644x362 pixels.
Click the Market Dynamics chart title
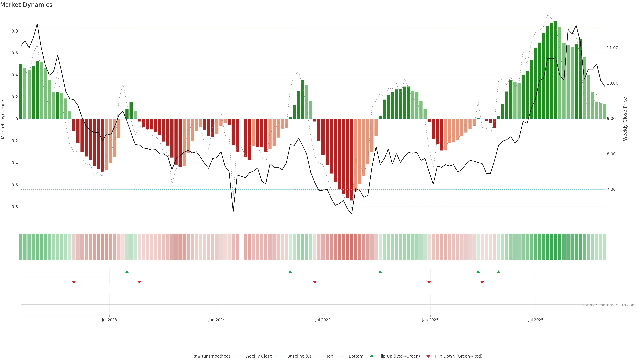pos(26,5)
